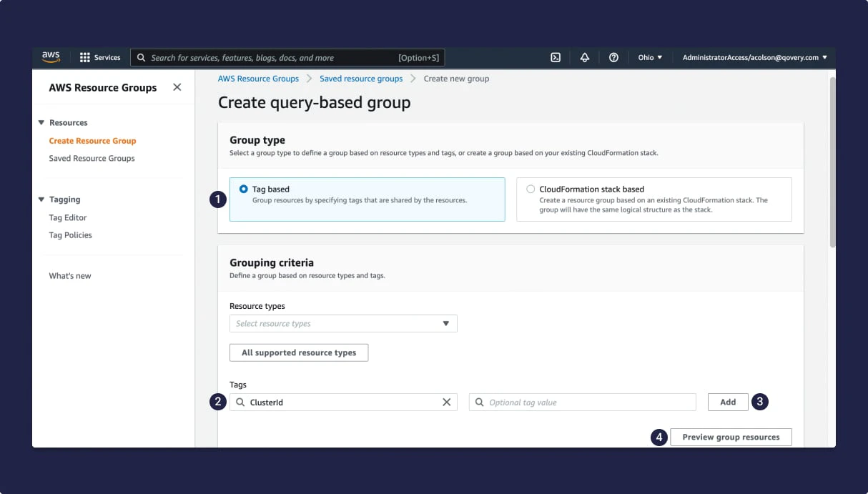Open the Services menu grid icon
Image resolution: width=868 pixels, height=494 pixels.
click(84, 57)
